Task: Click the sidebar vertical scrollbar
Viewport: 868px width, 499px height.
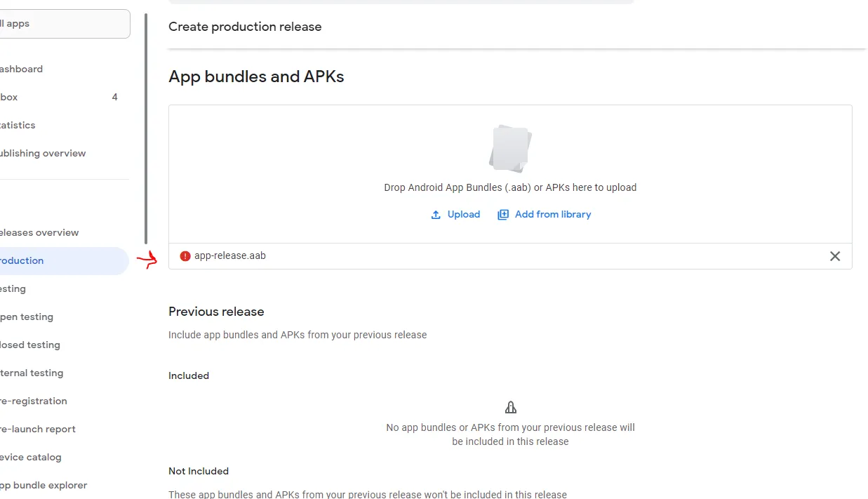Action: (146, 126)
